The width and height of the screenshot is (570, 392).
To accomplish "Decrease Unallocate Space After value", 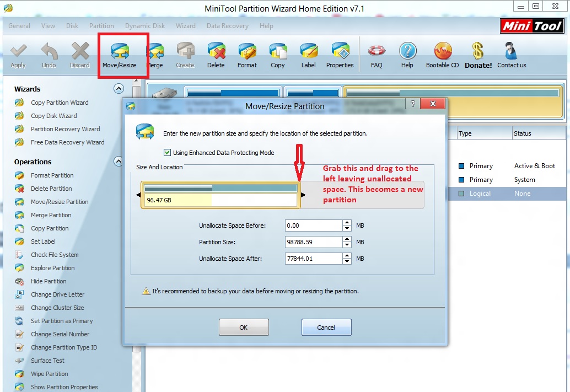I will [x=347, y=261].
